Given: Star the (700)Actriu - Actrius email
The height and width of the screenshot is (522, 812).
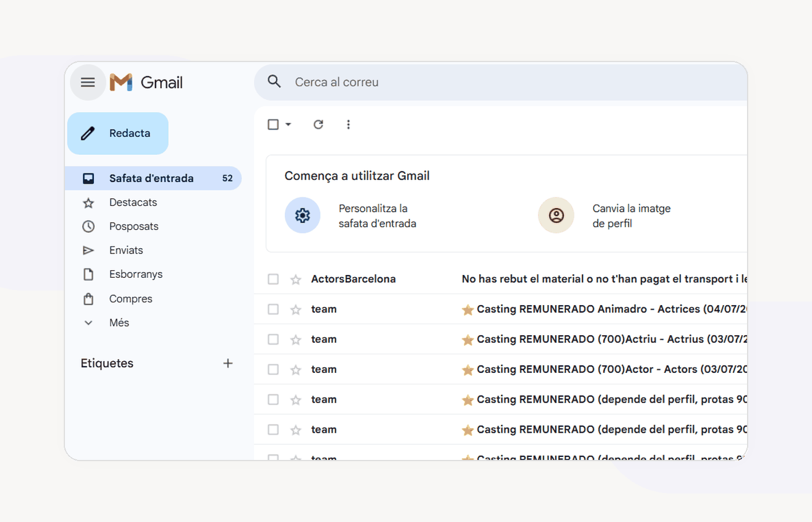Looking at the screenshot, I should [x=296, y=340].
